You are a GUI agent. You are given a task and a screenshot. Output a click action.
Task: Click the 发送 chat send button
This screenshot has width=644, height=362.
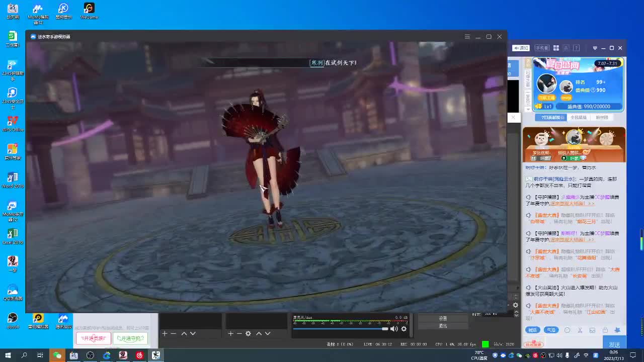coord(614,344)
